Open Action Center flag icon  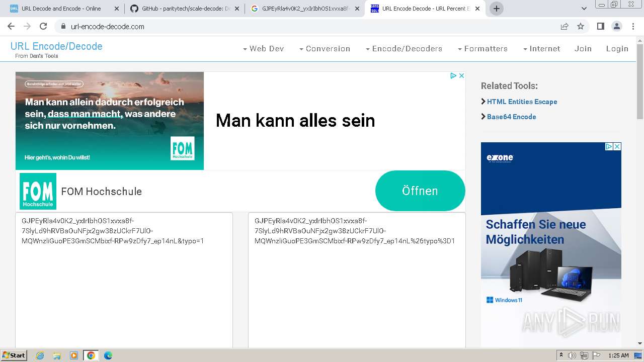point(596,355)
